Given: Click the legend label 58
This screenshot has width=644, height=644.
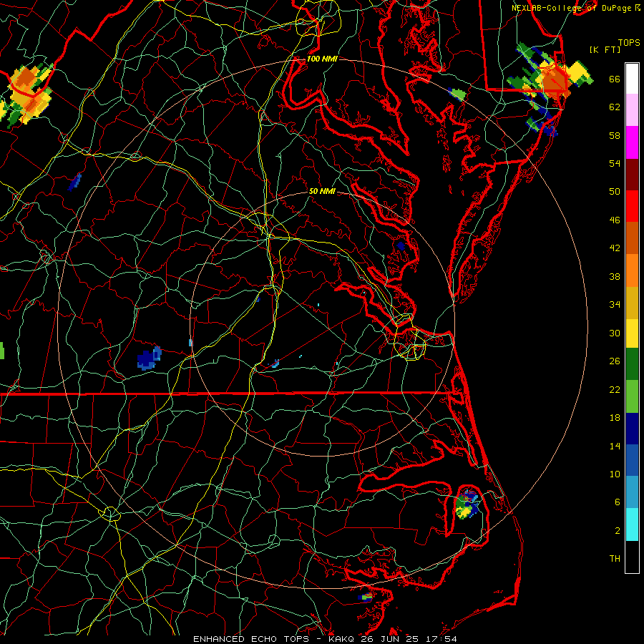Looking at the screenshot, I should pos(615,135).
